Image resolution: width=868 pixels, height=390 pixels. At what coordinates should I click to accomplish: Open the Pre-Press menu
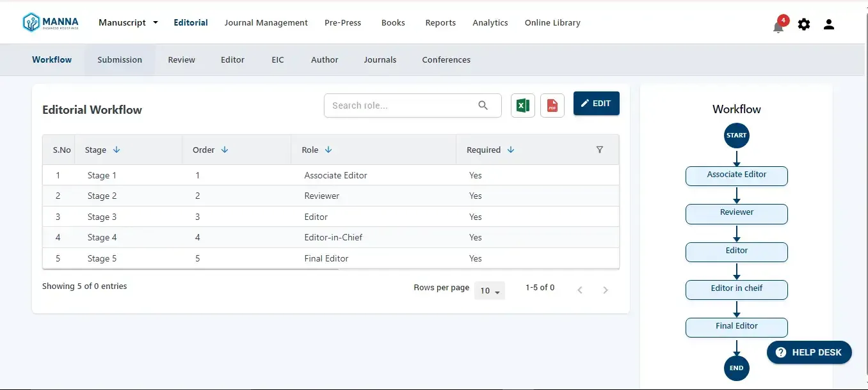pos(343,22)
